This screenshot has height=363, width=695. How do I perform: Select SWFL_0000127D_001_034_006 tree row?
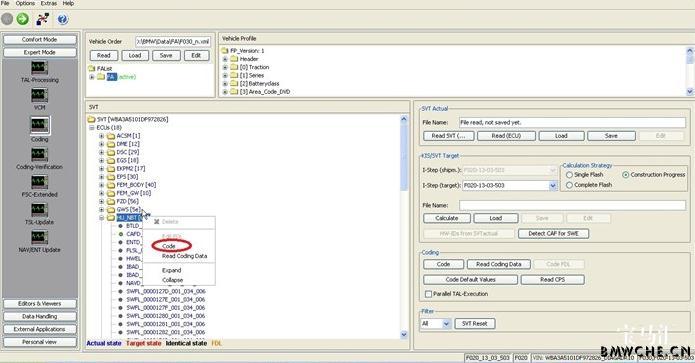(x=166, y=291)
